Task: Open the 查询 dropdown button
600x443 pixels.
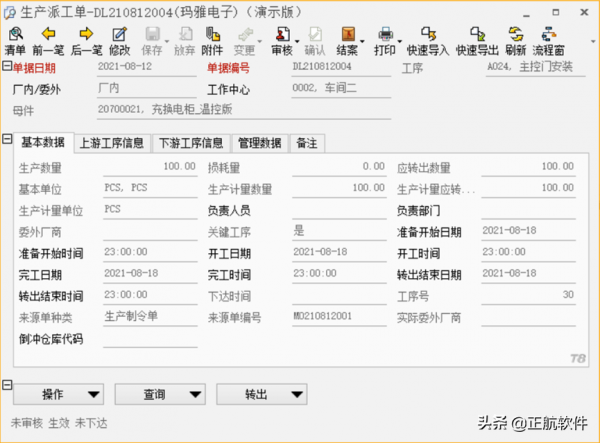Action: 160,394
